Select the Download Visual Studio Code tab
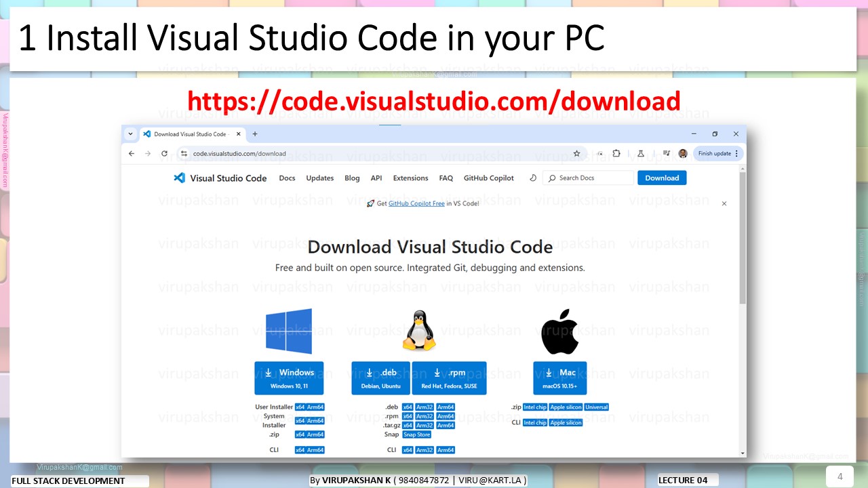This screenshot has width=868, height=488. (x=193, y=134)
